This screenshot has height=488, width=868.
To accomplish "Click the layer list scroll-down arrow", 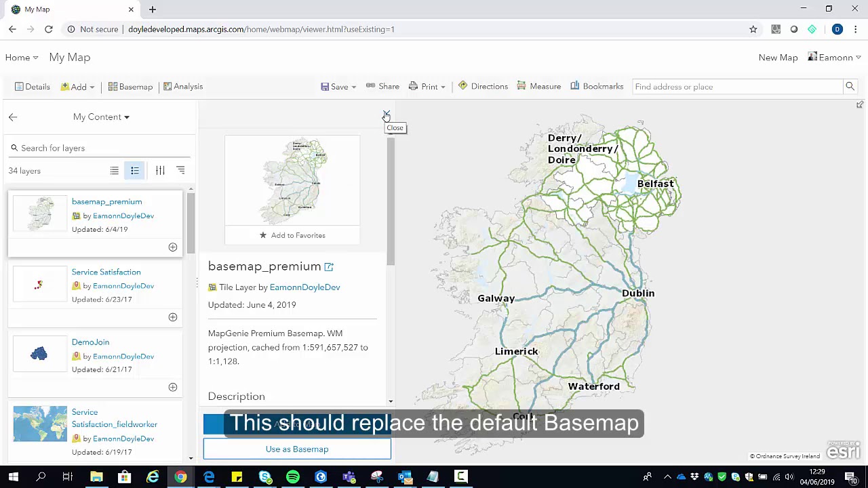I will pos(191,458).
